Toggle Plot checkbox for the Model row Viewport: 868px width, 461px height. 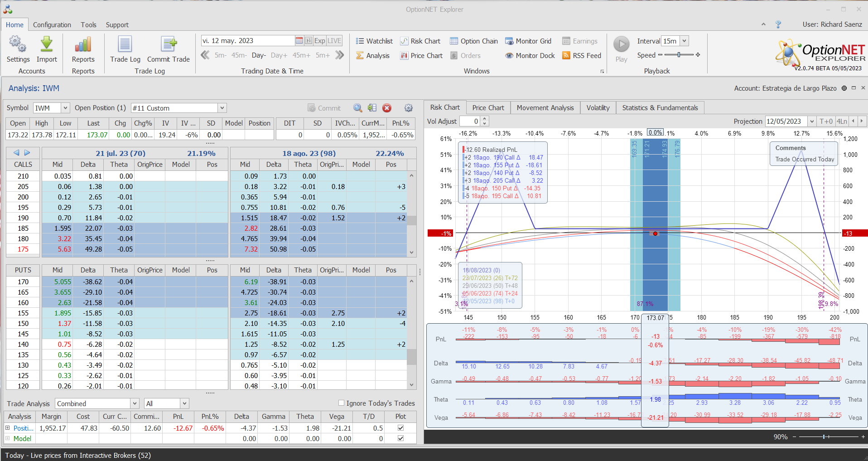click(x=400, y=438)
